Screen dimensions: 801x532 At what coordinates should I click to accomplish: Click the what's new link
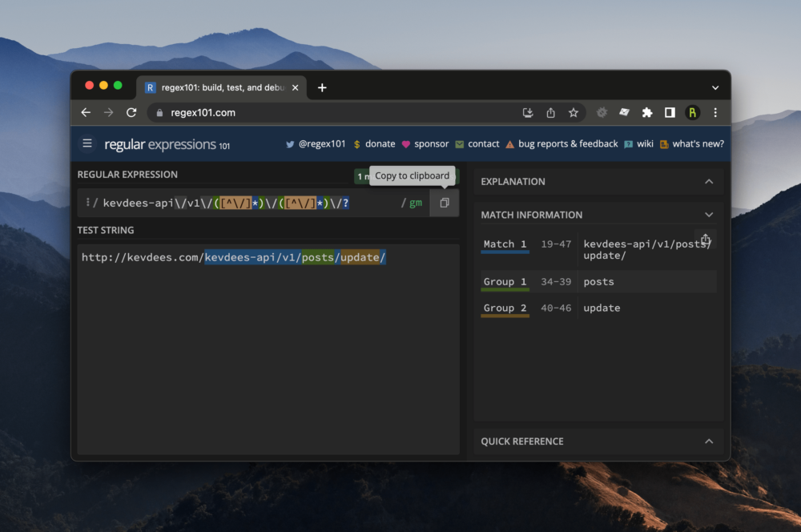[698, 144]
